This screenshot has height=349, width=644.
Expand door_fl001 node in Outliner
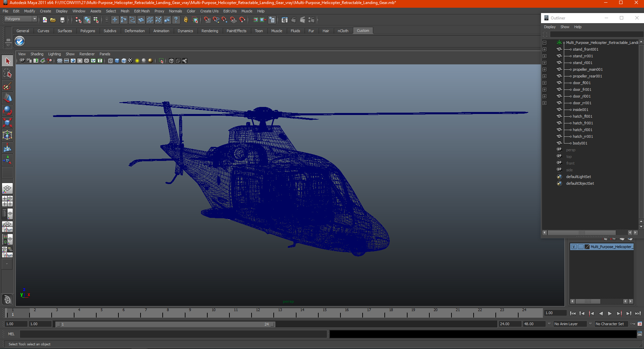[544, 83]
